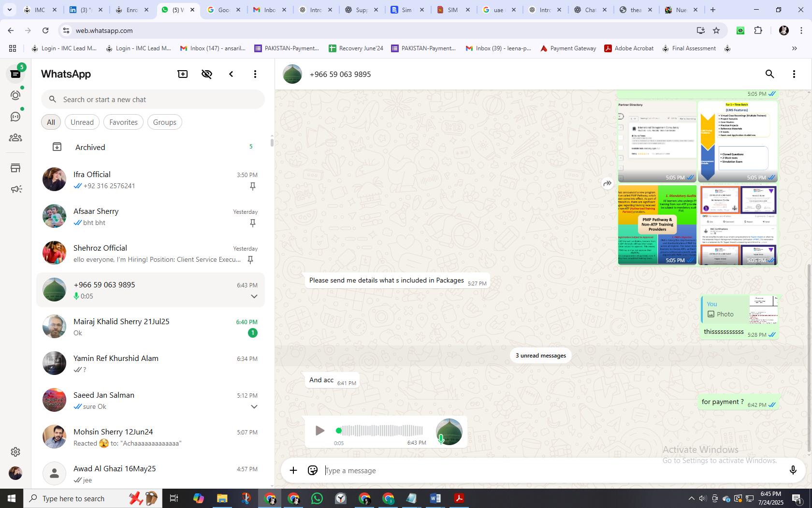This screenshot has width=812, height=508.
Task: Click the conversation vertical scrollbar
Action: [x=809, y=358]
